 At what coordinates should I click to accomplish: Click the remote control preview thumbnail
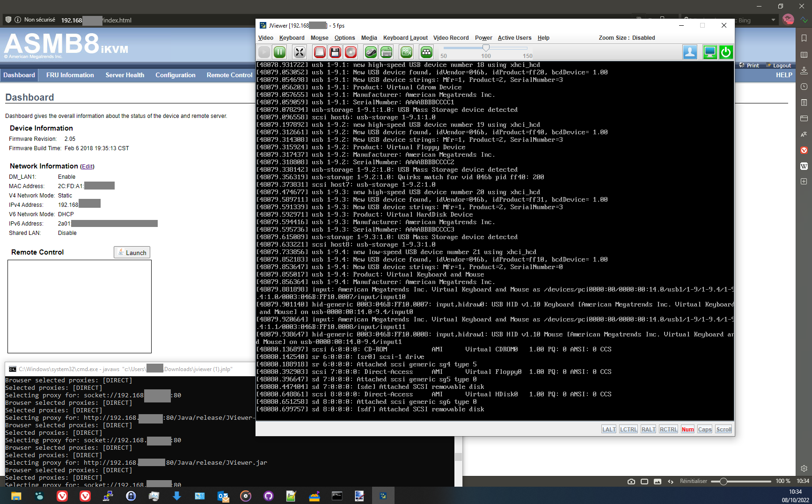coord(80,307)
